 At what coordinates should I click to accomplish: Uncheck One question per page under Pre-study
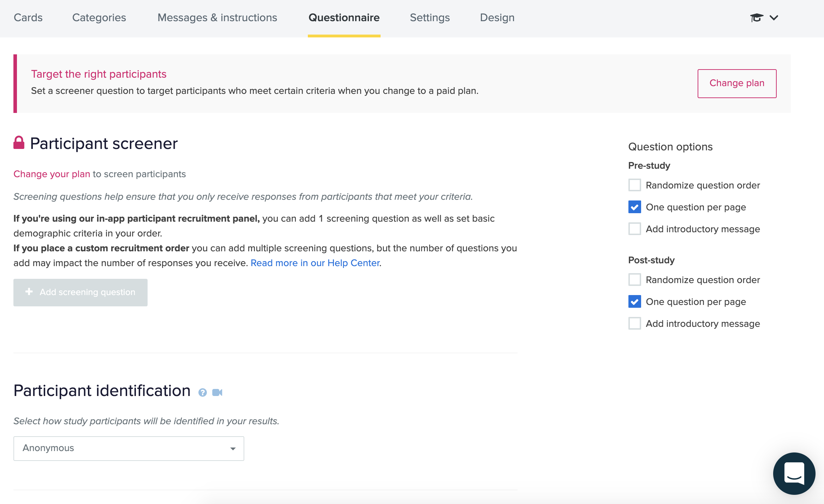tap(635, 207)
